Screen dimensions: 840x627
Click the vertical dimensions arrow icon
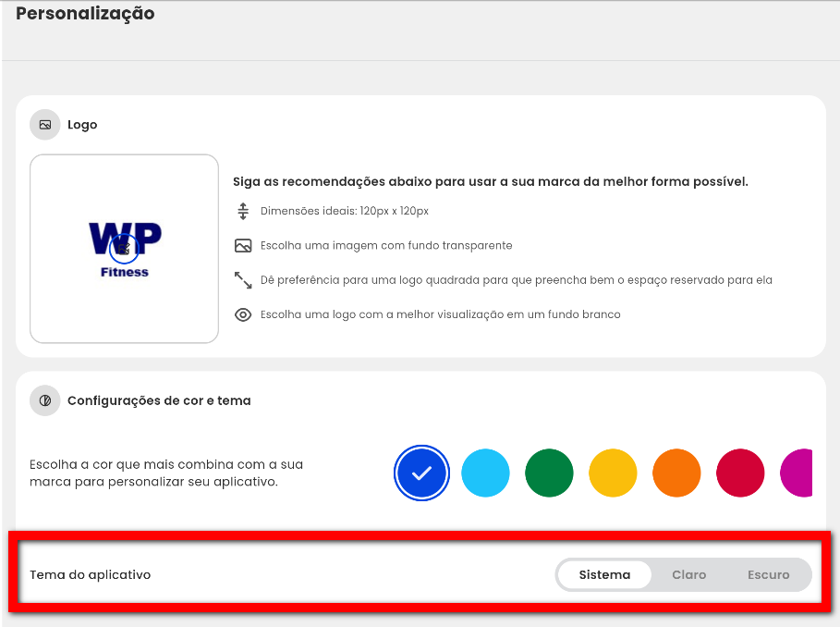pyautogui.click(x=243, y=211)
